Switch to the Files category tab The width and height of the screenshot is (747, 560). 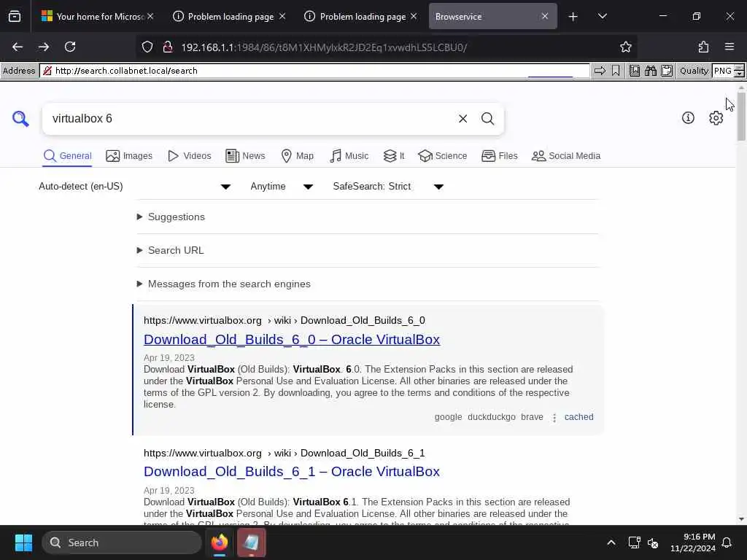coord(499,156)
